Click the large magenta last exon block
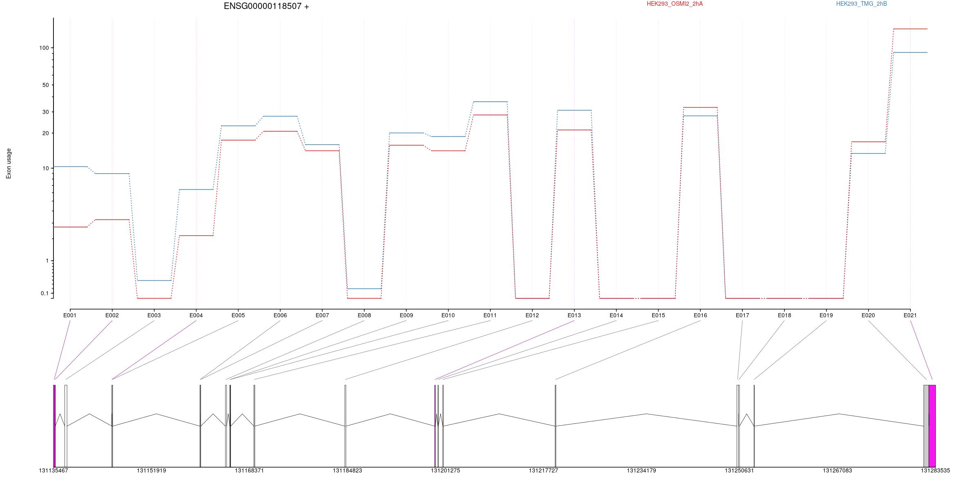Image resolution: width=980 pixels, height=490 pixels. [x=932, y=426]
